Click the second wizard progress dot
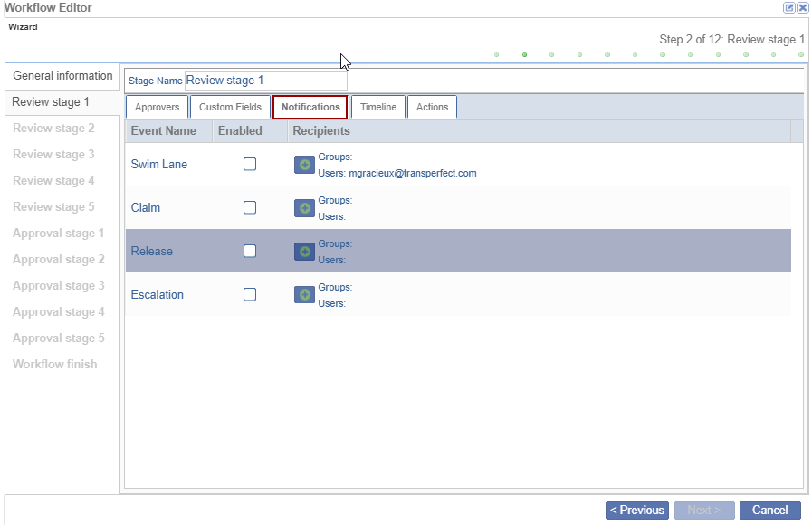This screenshot has height=525, width=812. pos(524,54)
